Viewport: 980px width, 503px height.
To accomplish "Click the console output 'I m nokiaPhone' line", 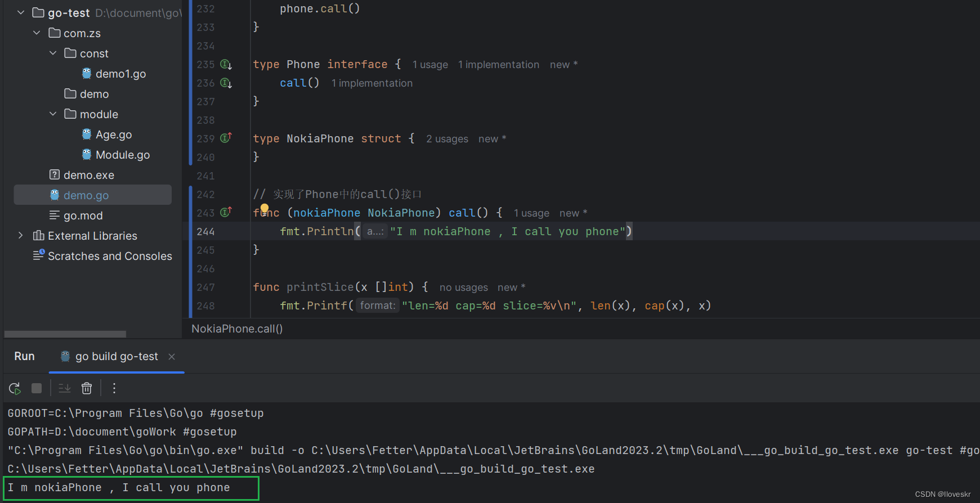I will click(119, 487).
